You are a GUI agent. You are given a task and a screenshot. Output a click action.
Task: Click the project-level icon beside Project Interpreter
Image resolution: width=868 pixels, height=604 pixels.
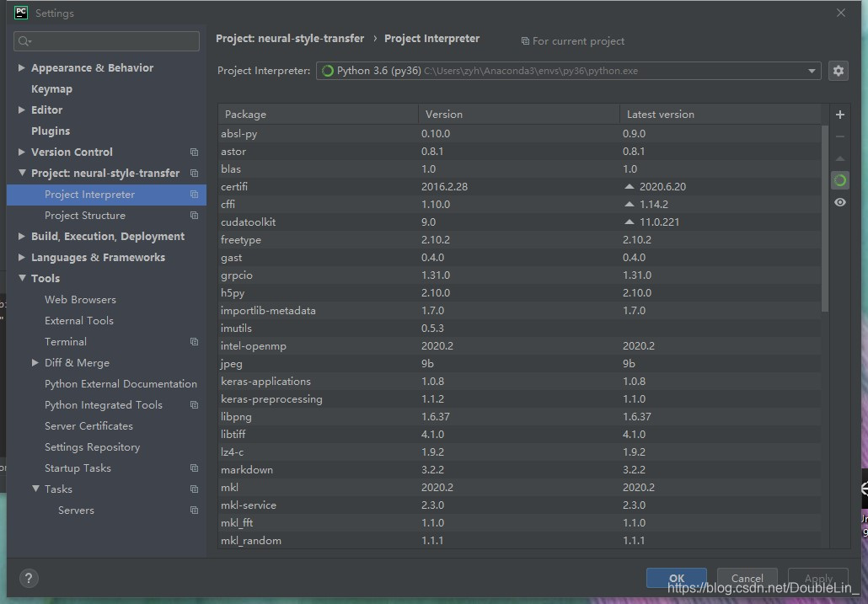click(194, 194)
